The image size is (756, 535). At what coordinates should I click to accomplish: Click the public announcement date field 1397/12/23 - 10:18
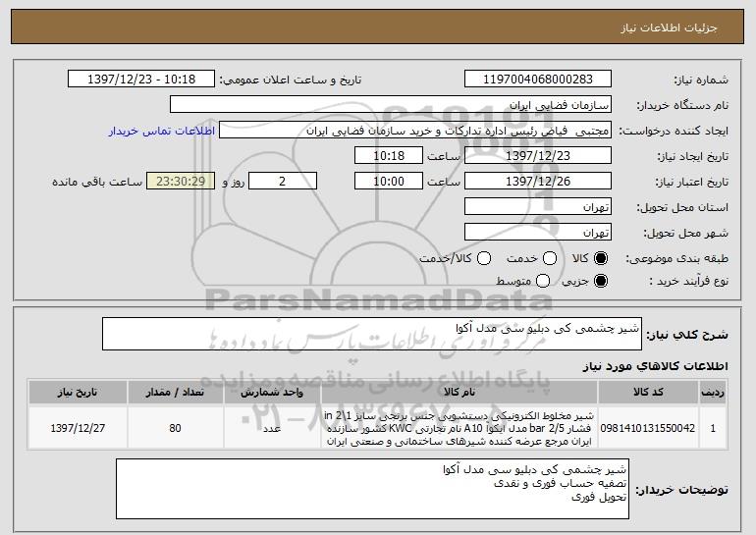141,79
